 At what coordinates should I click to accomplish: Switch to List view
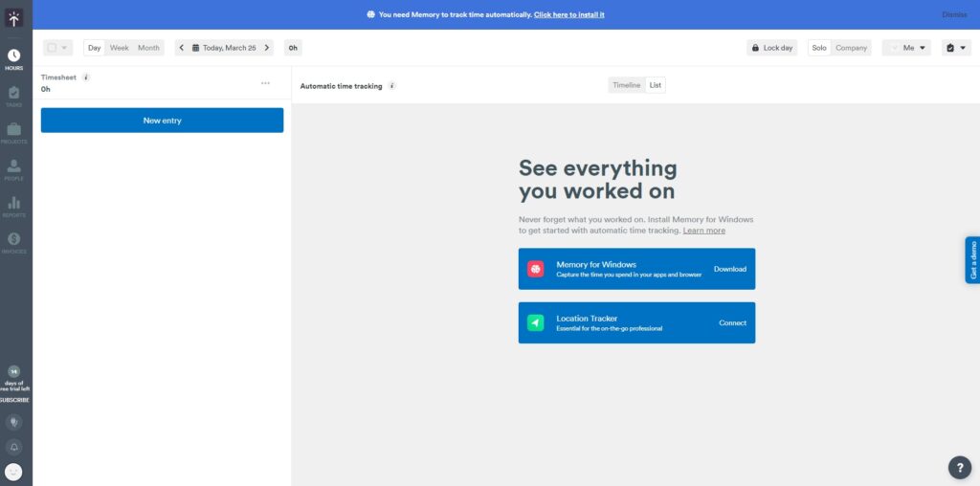point(655,85)
